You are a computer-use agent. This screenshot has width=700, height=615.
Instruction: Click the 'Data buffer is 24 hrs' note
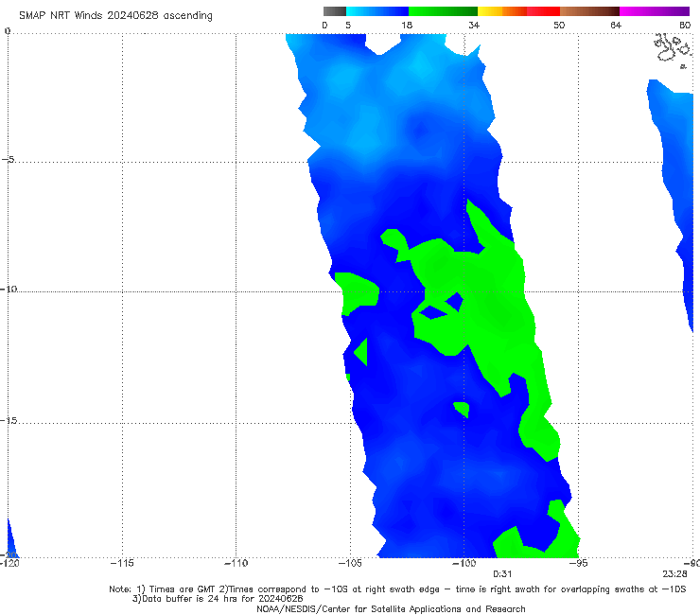click(218, 599)
